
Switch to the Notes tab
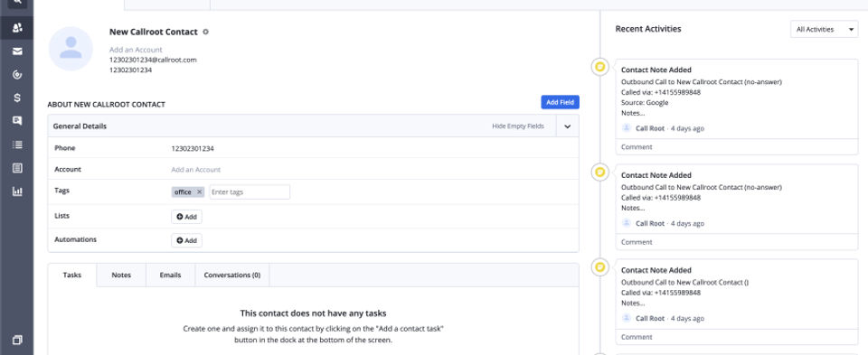121,275
